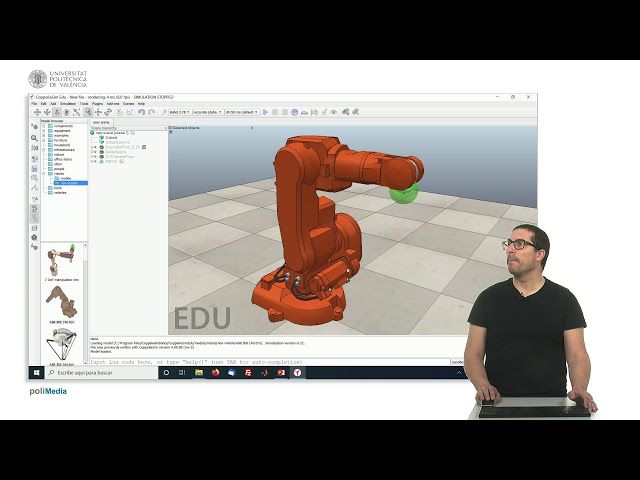Screen dimensions: 640x480
Task: Click the speed up simulation icon
Action: click(314, 112)
